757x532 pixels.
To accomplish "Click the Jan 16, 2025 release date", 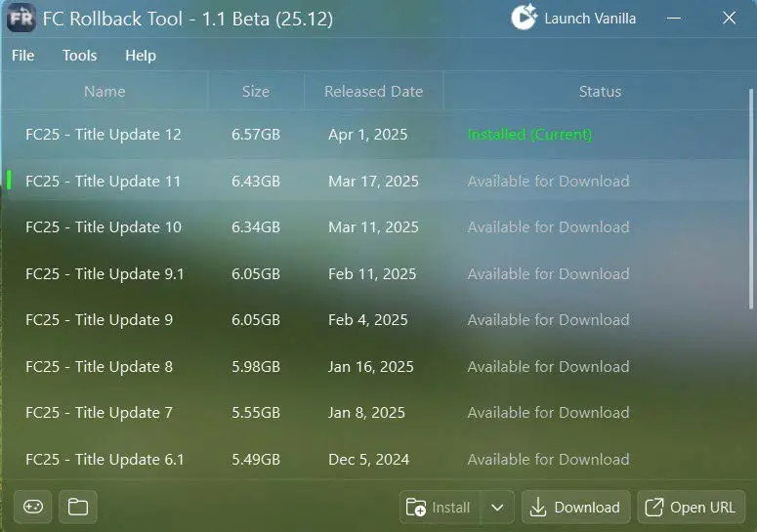I will (371, 367).
